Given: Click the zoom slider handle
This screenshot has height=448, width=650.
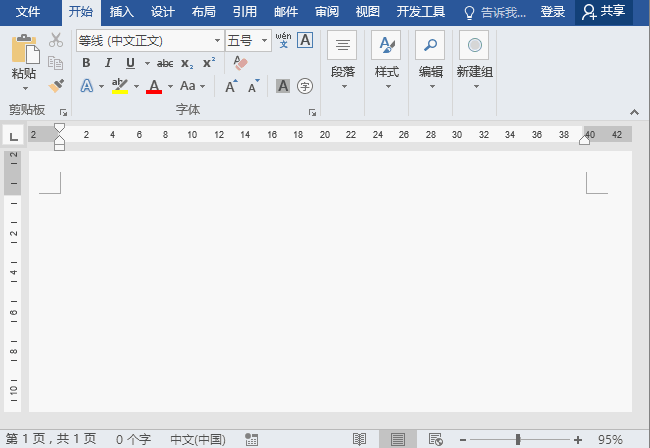Looking at the screenshot, I should (x=518, y=439).
